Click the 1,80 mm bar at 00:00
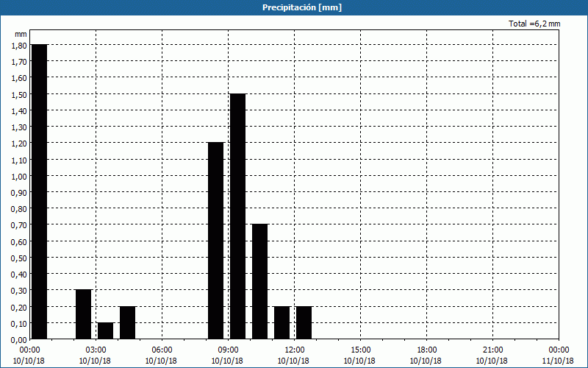 pyautogui.click(x=40, y=191)
